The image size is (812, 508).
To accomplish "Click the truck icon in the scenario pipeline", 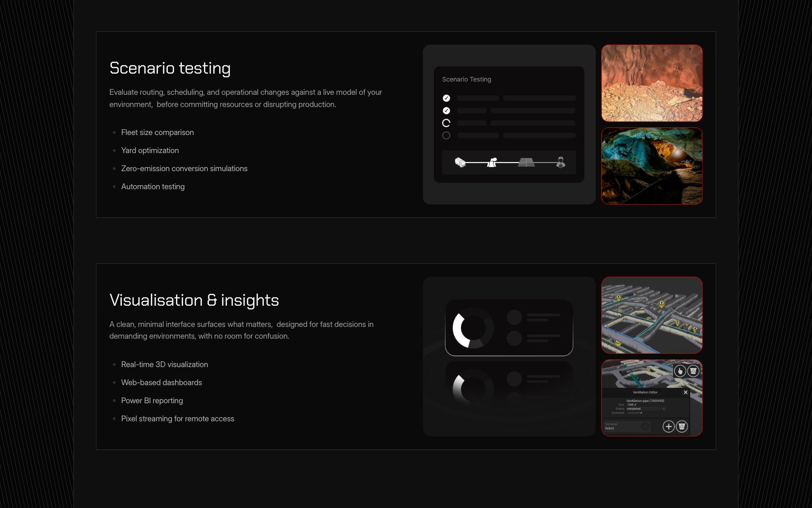I will pos(460,162).
